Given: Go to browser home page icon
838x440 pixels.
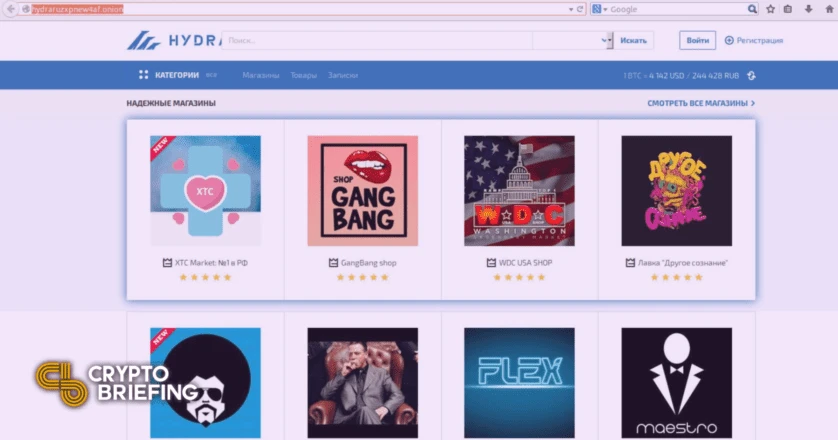Looking at the screenshot, I should click(x=829, y=9).
